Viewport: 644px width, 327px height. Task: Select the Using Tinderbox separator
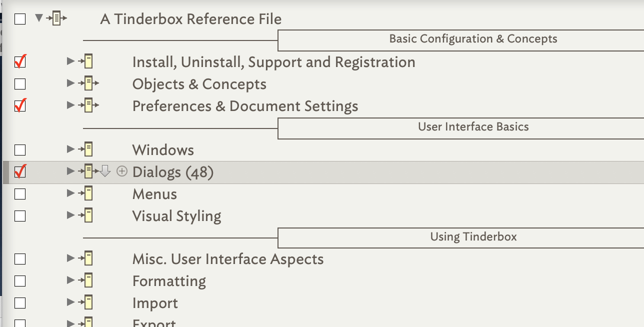coord(473,236)
